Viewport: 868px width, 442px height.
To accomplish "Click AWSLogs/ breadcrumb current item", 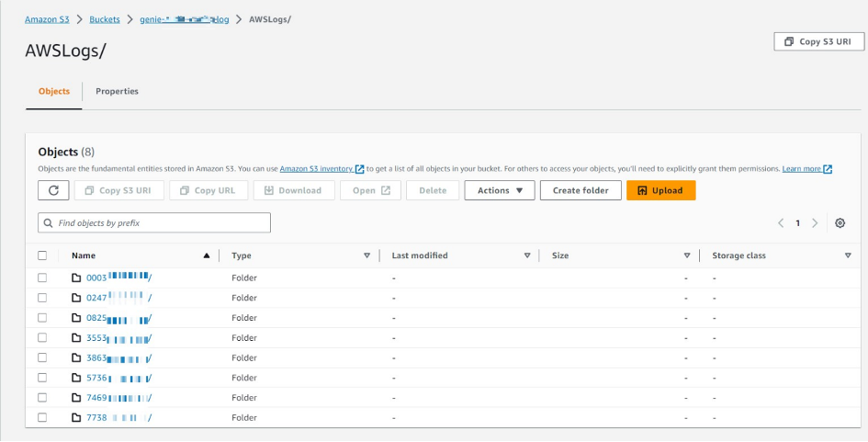I will tap(270, 19).
